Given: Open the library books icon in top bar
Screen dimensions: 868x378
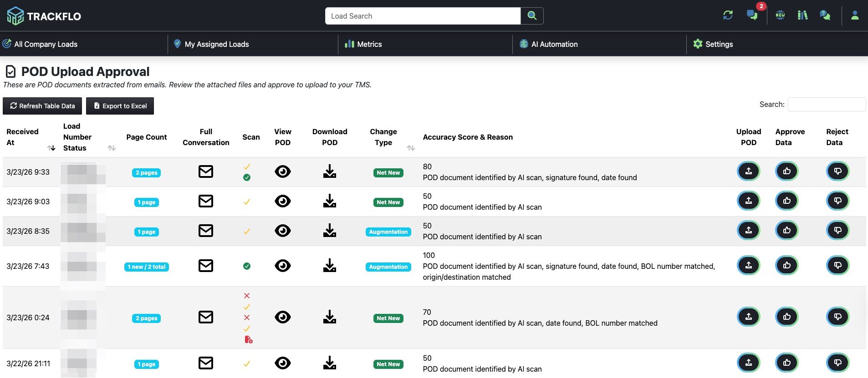Looking at the screenshot, I should tap(802, 15).
